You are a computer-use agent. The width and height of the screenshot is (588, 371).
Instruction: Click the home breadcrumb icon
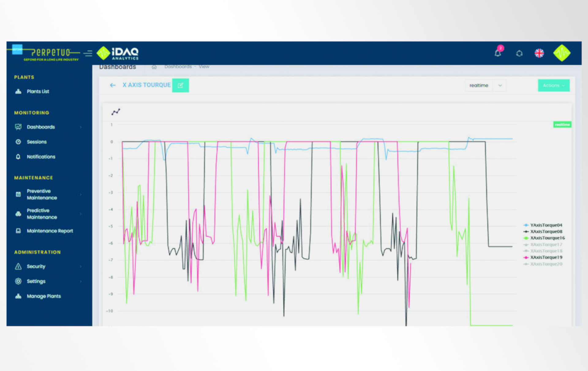[154, 67]
